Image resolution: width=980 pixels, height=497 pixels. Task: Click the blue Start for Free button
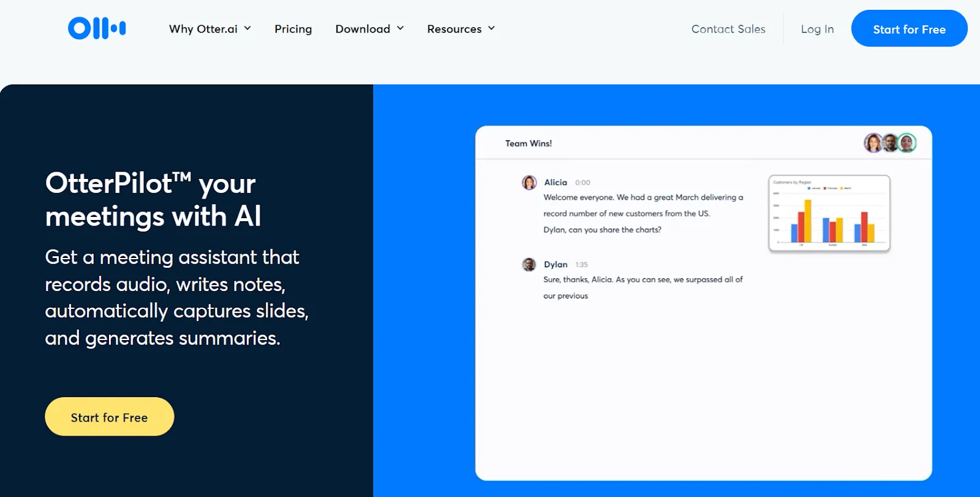point(909,28)
